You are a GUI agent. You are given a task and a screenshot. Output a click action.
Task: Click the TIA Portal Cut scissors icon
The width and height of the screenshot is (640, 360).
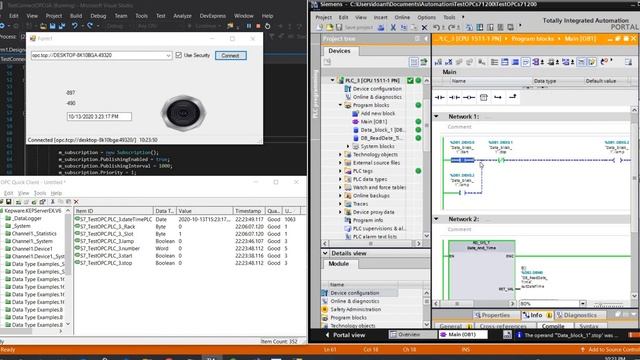[393, 27]
